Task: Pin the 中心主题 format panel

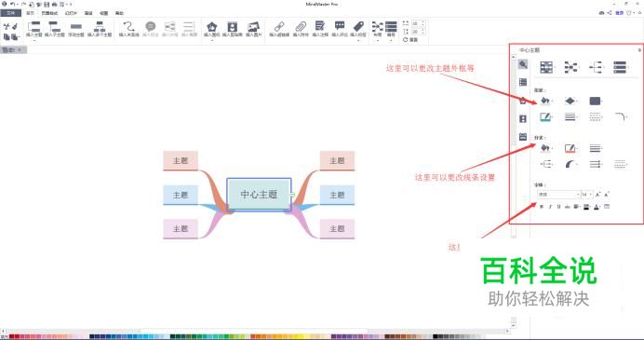Action: 639,50
